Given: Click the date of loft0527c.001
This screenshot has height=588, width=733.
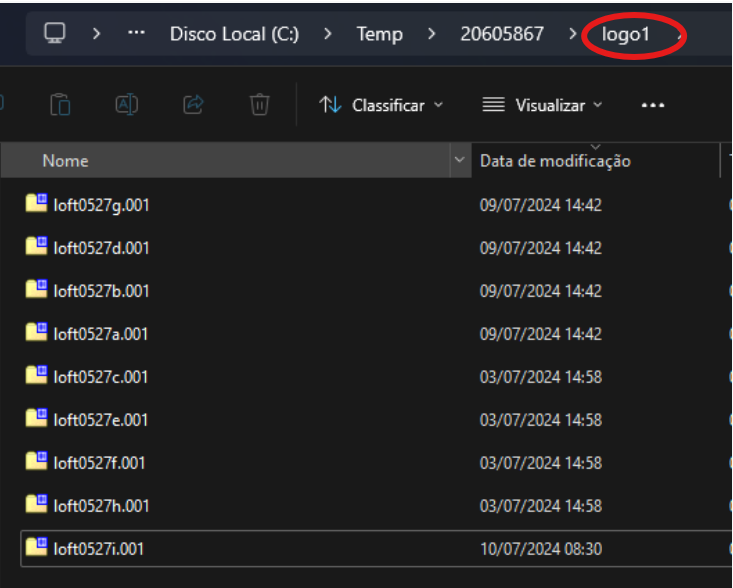Looking at the screenshot, I should pos(541,377).
